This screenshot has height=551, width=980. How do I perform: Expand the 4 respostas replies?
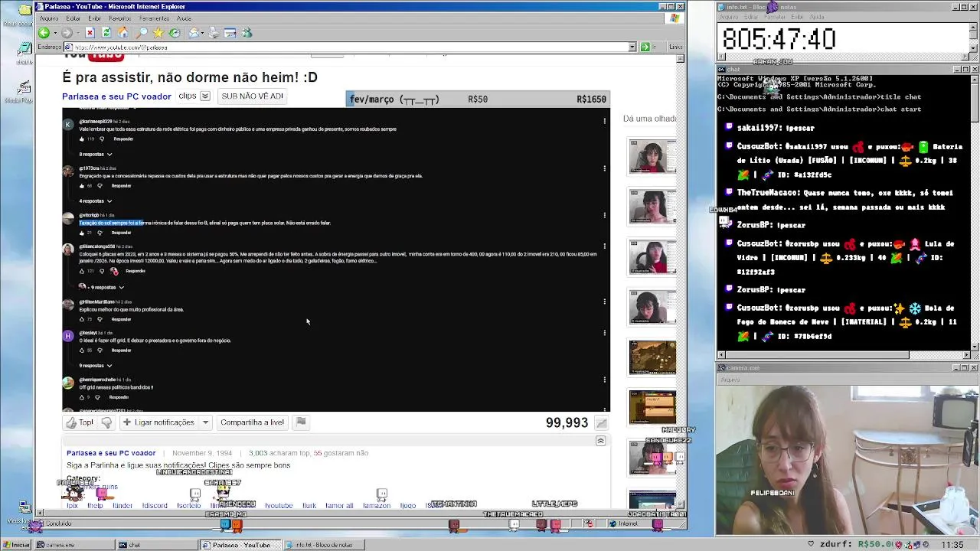[x=96, y=201]
